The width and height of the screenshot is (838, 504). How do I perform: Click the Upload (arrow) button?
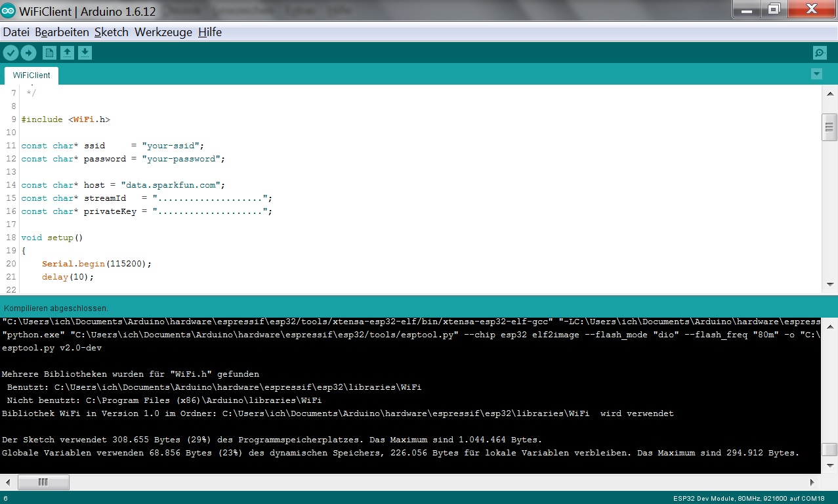coord(28,53)
